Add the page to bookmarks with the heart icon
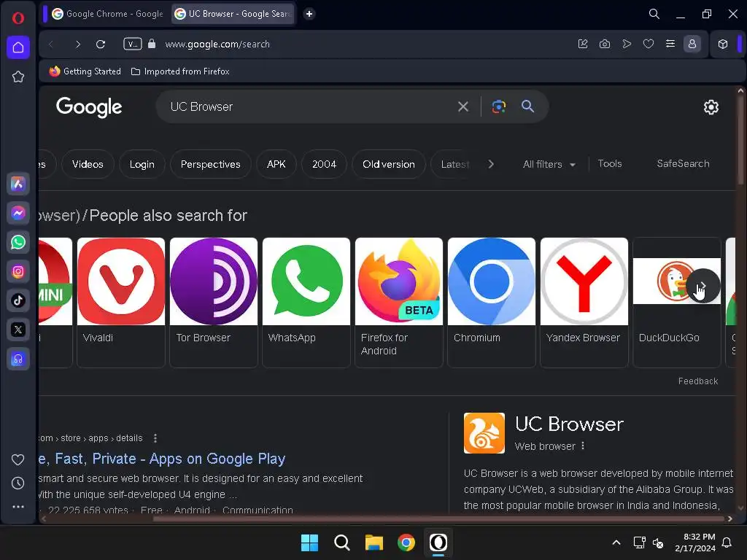The height and width of the screenshot is (560, 747). tap(649, 44)
